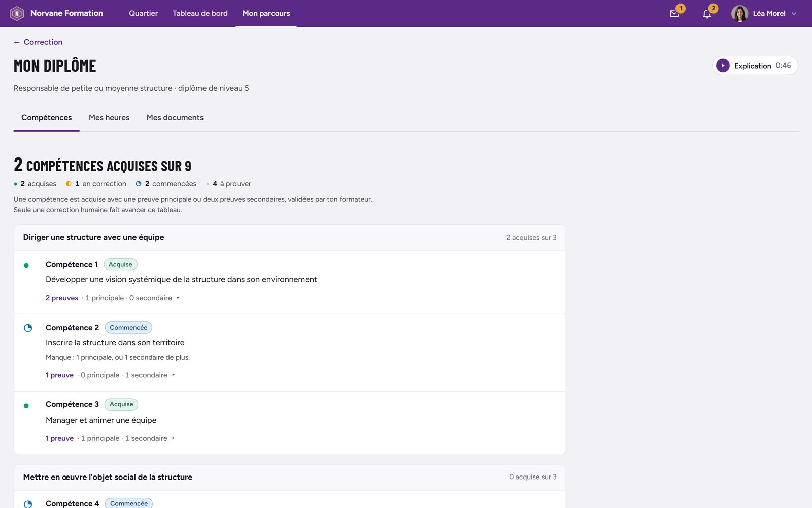Click 'Inscrire la structure dans son territoire' text

(115, 343)
